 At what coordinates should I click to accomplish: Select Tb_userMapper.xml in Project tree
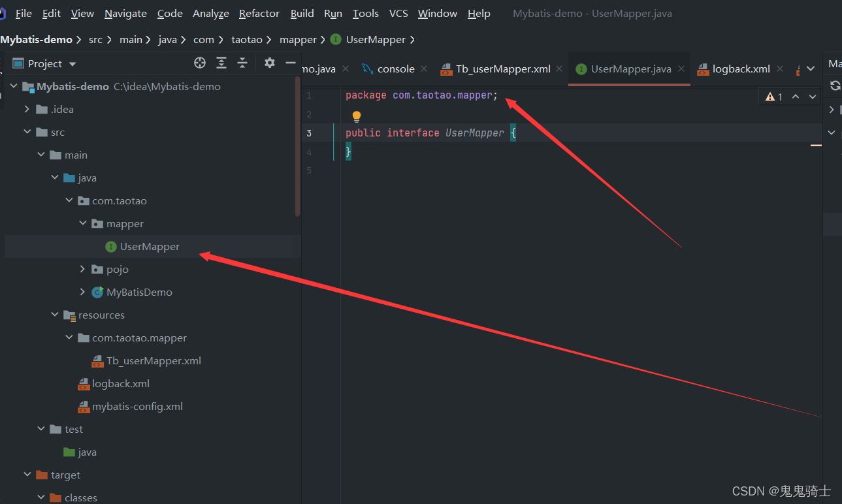(154, 360)
